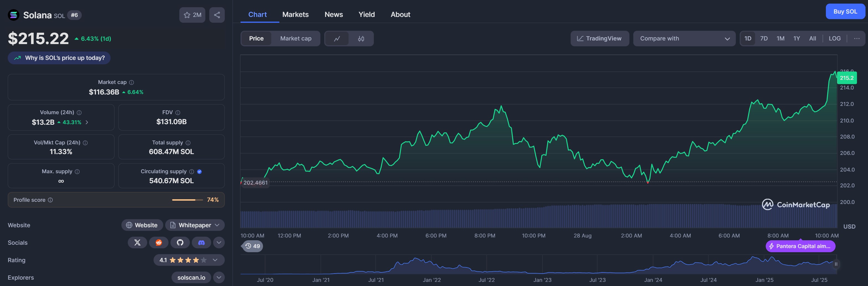Screen dimensions: 868x286
Task: Click the Market cap info icon
Action: pyautogui.click(x=132, y=83)
